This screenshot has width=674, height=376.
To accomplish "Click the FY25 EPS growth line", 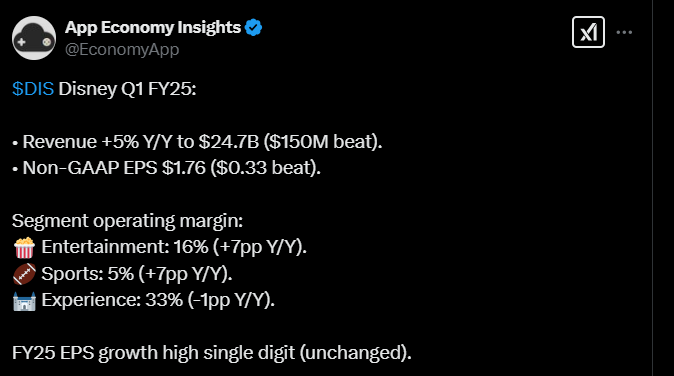I will point(212,353).
